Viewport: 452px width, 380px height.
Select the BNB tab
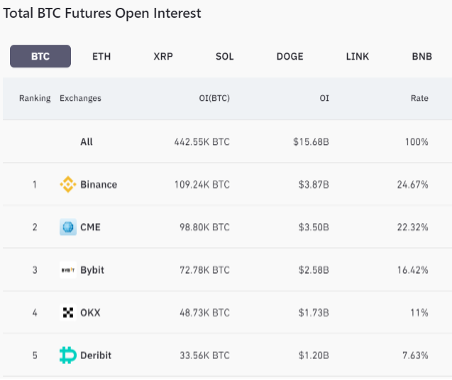422,56
